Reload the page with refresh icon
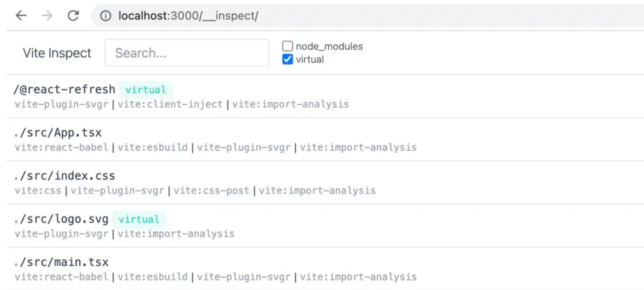The image size is (644, 290). point(73,15)
